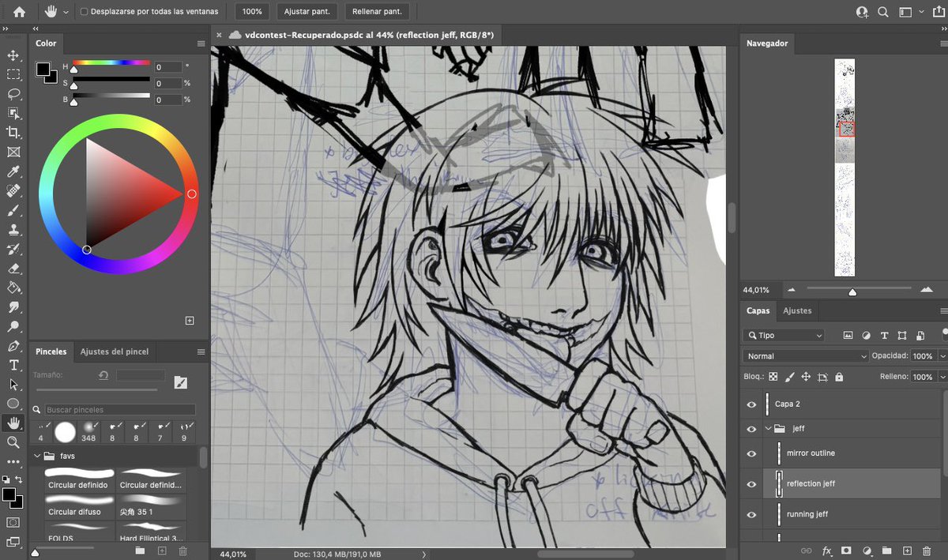948x560 pixels.
Task: Select the Paint Bucket tool
Action: tap(13, 288)
